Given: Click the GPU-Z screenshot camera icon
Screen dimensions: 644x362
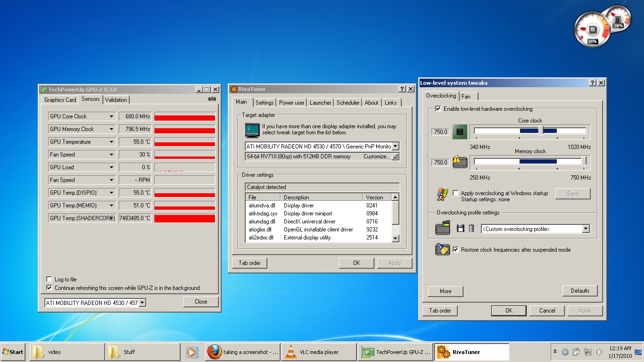Looking at the screenshot, I should pyautogui.click(x=212, y=99).
